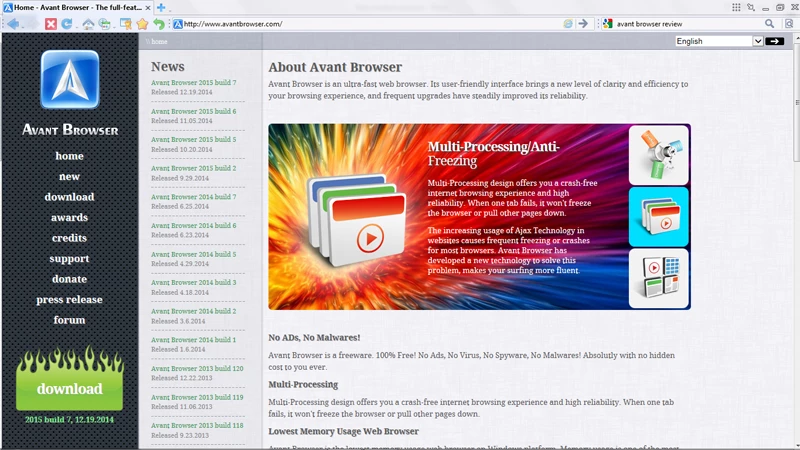This screenshot has width=800, height=450.
Task: Click the address bar URL field
Action: (x=370, y=23)
